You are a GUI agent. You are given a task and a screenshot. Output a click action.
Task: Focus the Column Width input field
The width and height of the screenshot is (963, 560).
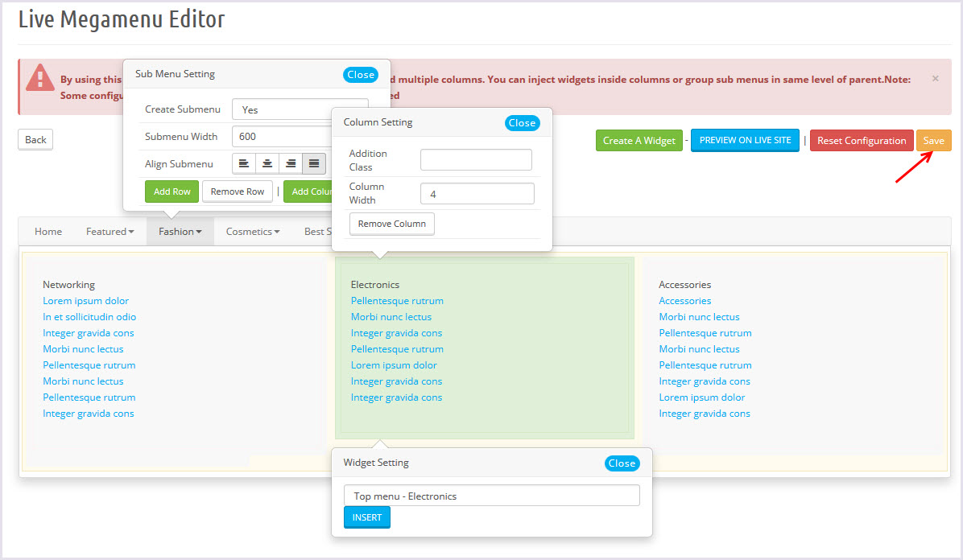coord(477,194)
